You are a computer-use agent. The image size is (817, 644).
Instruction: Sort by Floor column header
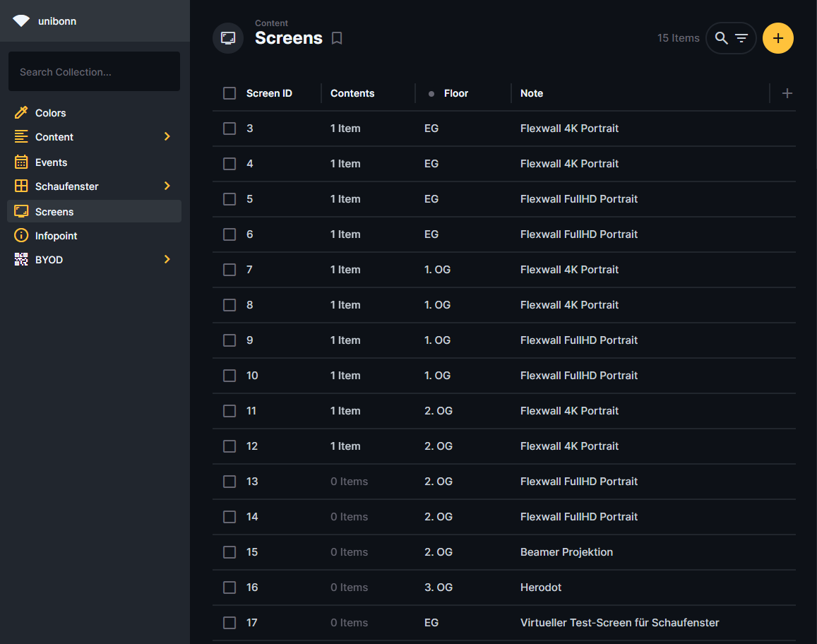click(x=455, y=93)
